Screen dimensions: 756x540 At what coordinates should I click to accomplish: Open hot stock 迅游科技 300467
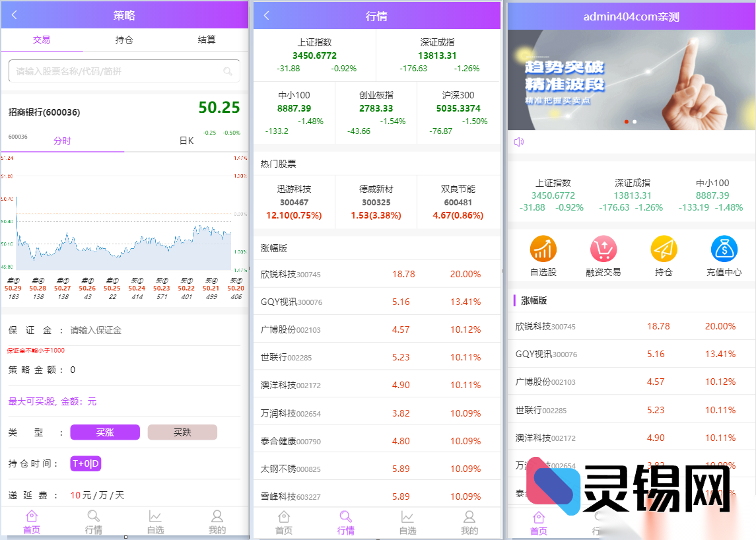tap(294, 197)
